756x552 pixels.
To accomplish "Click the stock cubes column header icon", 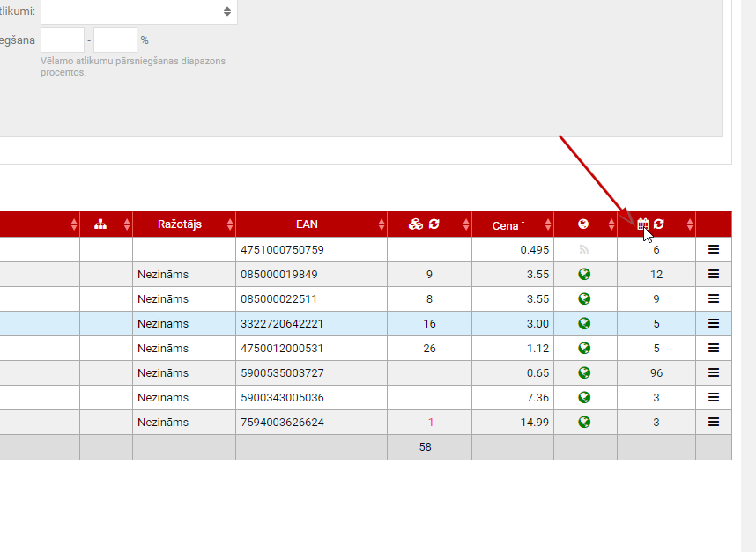I will (424, 224).
